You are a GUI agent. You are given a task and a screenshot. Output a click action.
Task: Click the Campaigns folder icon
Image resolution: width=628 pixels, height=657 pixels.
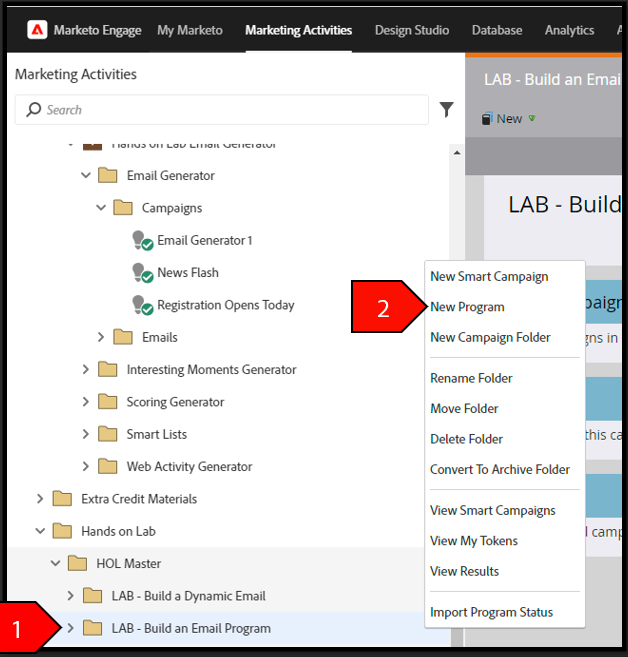click(123, 207)
